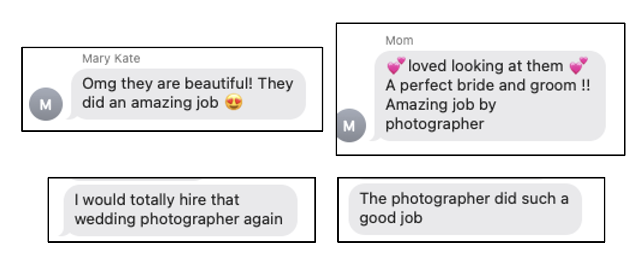Click the line "wedding photographer again"
This screenshot has width=644, height=258.
coord(178,219)
